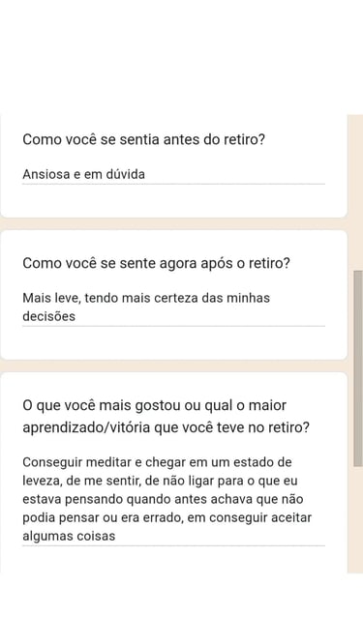Click the answer line "Mais leve, tendo mais certeza das minhas"
The image size is (363, 644).
click(146, 298)
